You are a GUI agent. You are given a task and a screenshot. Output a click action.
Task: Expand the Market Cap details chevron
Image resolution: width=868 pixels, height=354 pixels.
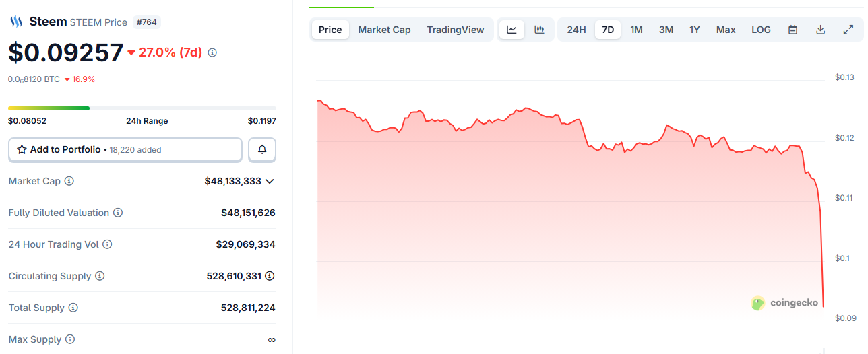coord(270,181)
